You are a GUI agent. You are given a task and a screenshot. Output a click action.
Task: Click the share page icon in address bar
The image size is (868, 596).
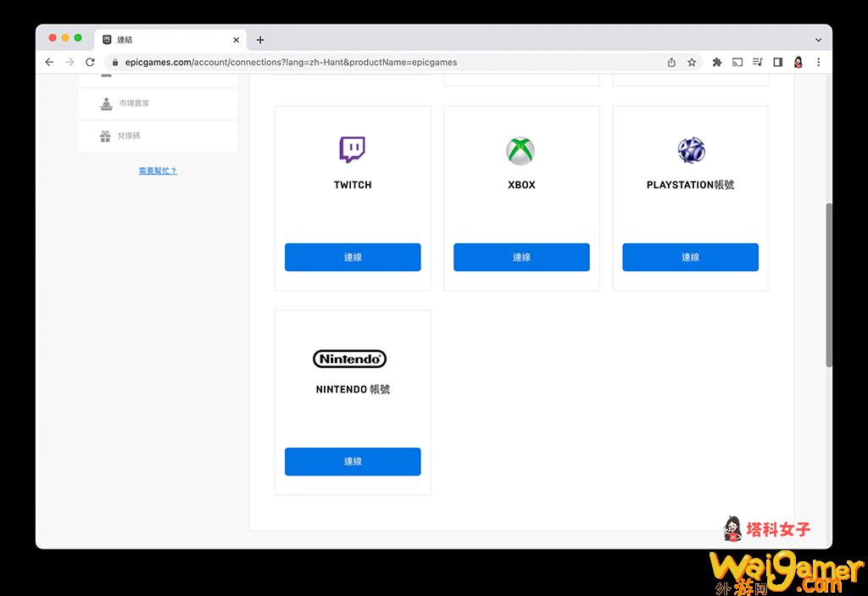(x=671, y=62)
